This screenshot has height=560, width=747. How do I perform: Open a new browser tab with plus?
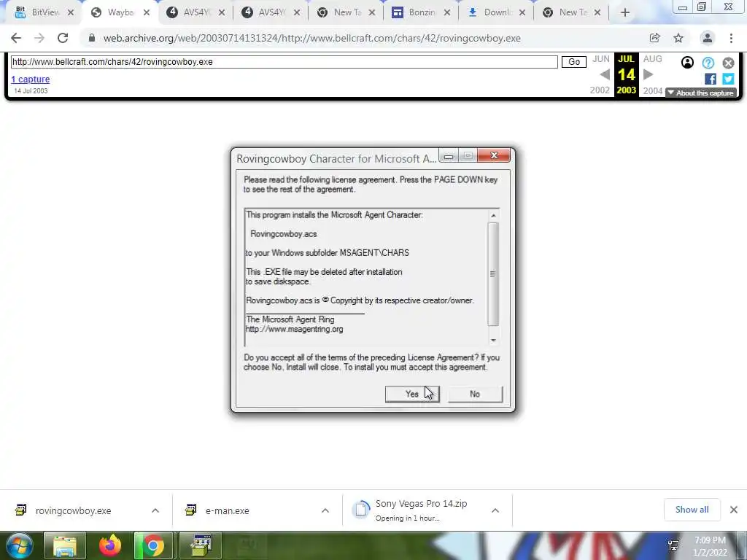(x=625, y=13)
